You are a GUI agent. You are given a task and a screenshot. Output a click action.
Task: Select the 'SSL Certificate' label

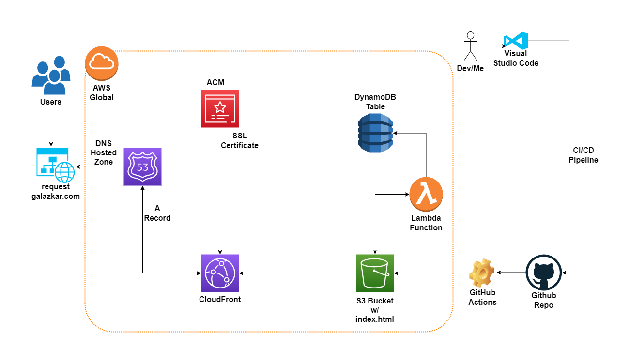pos(240,141)
